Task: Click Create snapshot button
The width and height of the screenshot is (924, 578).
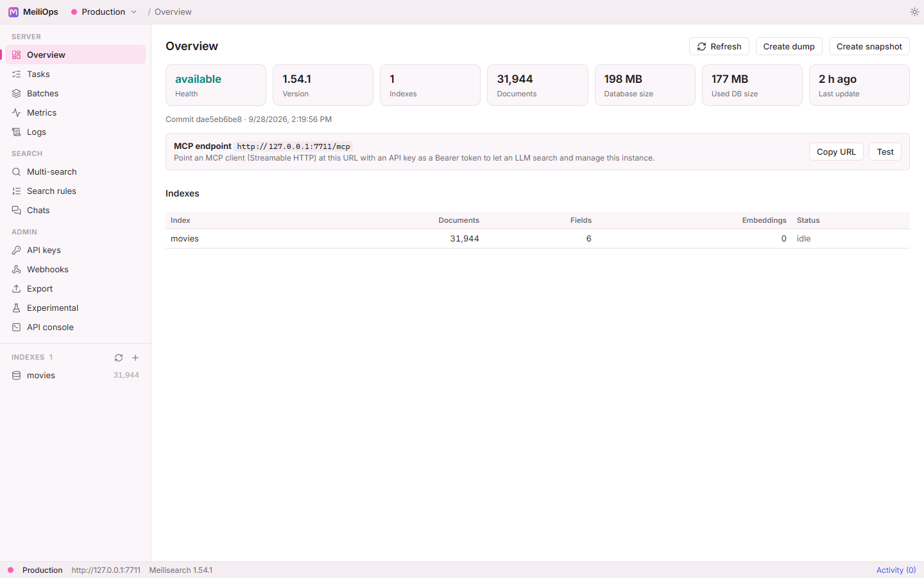Action: pyautogui.click(x=869, y=46)
